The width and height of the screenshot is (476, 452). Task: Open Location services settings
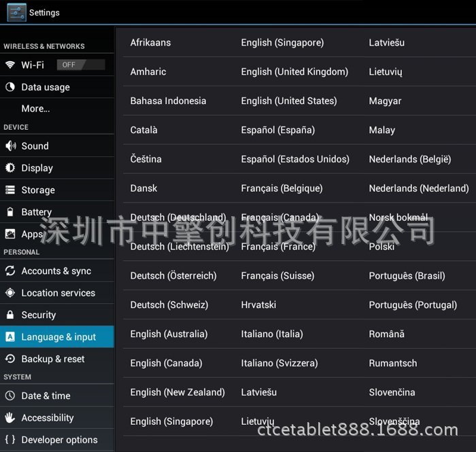[x=58, y=293]
